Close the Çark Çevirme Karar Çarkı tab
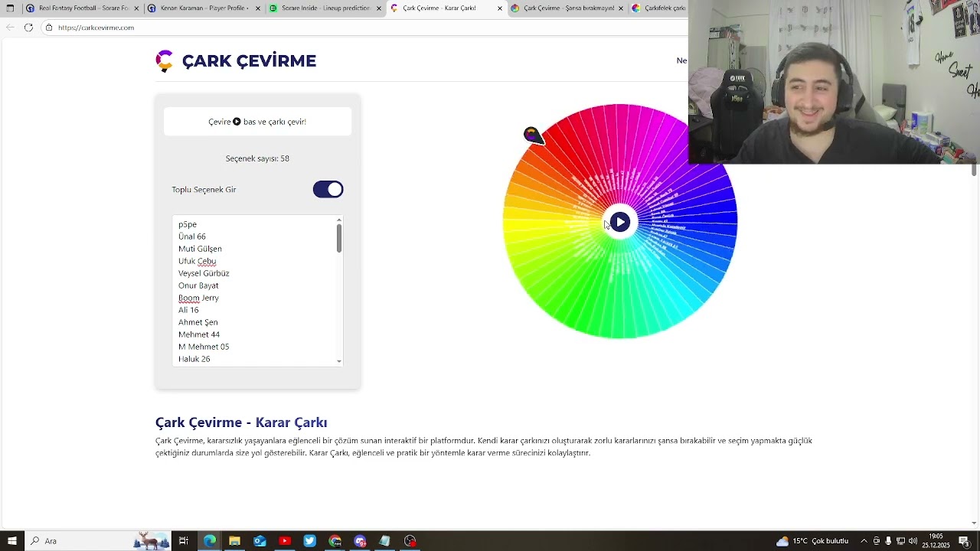 500,8
